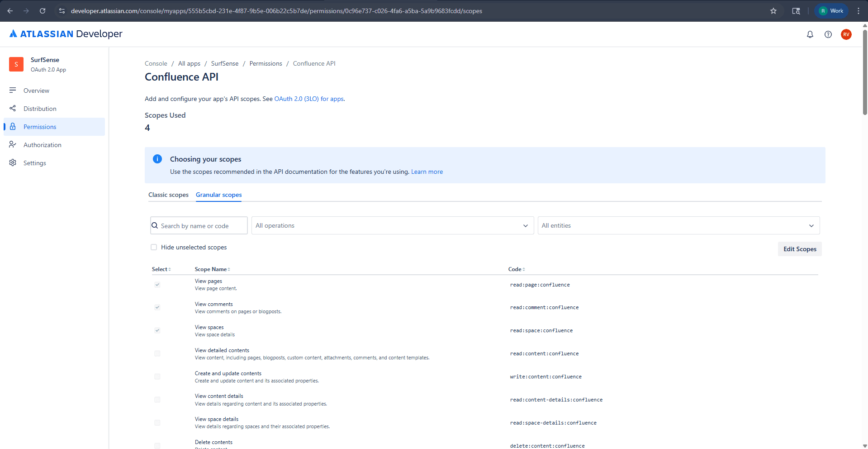Open the OAuth 2.0 (3LO) for apps link
Viewport: 868px width, 449px height.
pyautogui.click(x=308, y=99)
